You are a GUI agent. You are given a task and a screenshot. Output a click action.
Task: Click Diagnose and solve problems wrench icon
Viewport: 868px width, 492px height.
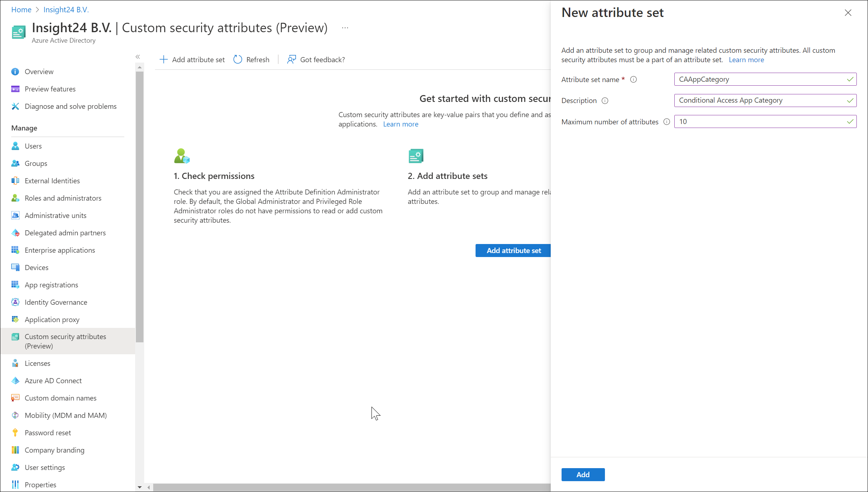(x=15, y=106)
